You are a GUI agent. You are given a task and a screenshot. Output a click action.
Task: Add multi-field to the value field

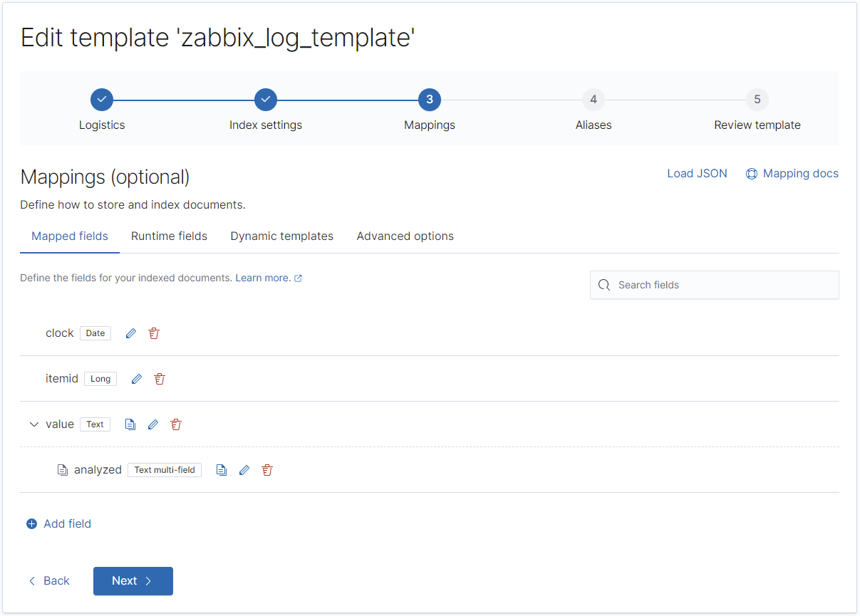pyautogui.click(x=130, y=424)
